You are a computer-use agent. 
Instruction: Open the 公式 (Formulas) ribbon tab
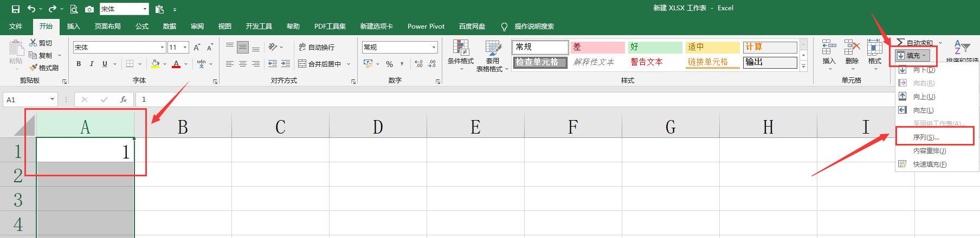(142, 27)
